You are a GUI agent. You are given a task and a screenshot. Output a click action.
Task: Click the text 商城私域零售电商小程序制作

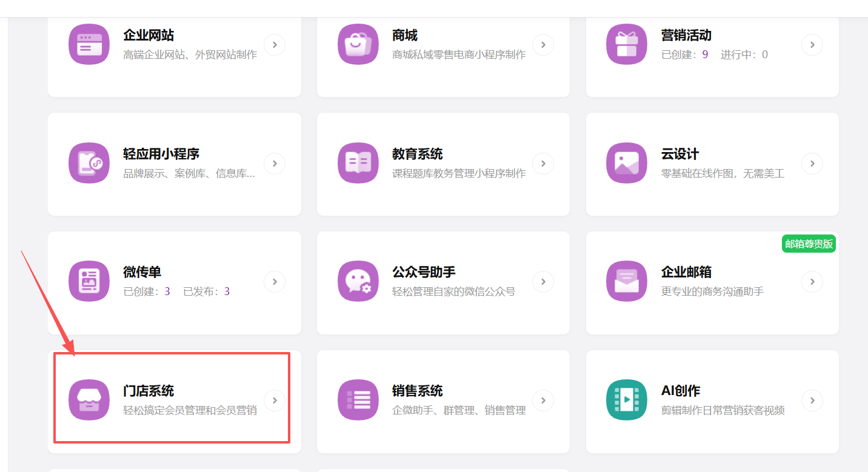(x=459, y=55)
